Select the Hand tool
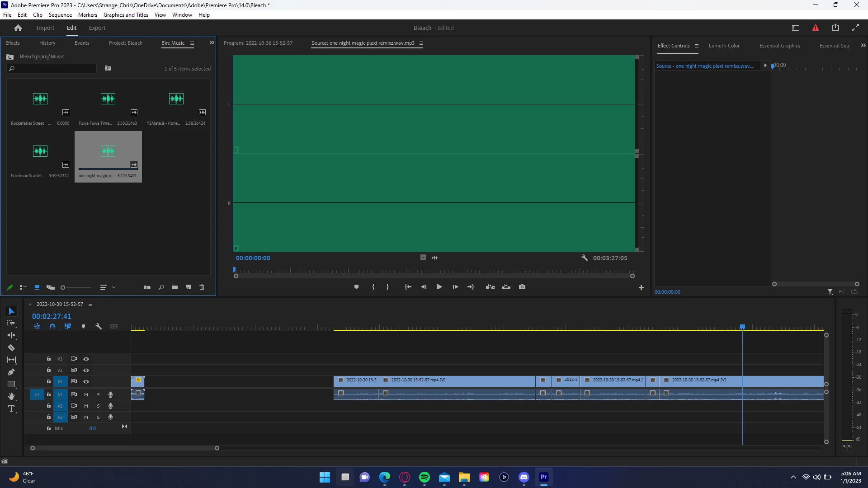868x488 pixels. tap(11, 396)
